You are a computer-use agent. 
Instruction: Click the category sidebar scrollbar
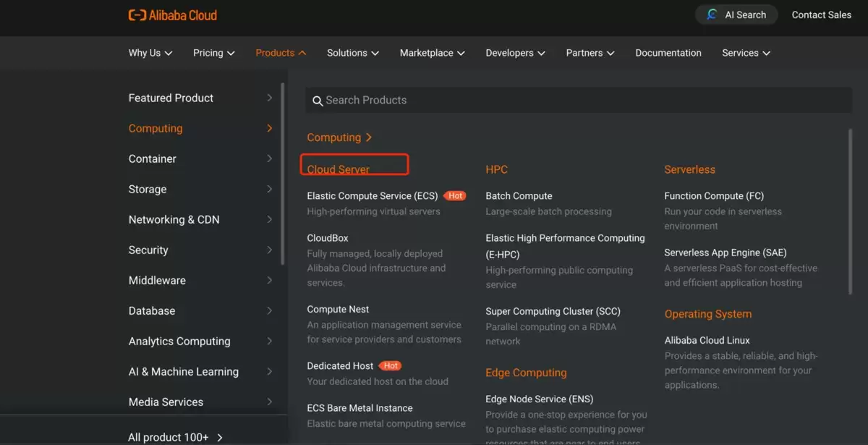click(x=283, y=174)
